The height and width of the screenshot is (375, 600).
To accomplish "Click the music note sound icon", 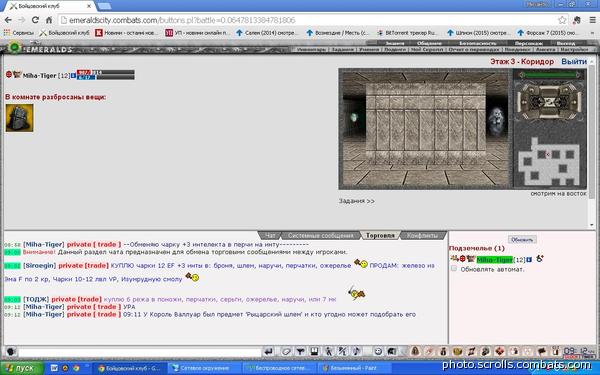I will click(x=356, y=351).
